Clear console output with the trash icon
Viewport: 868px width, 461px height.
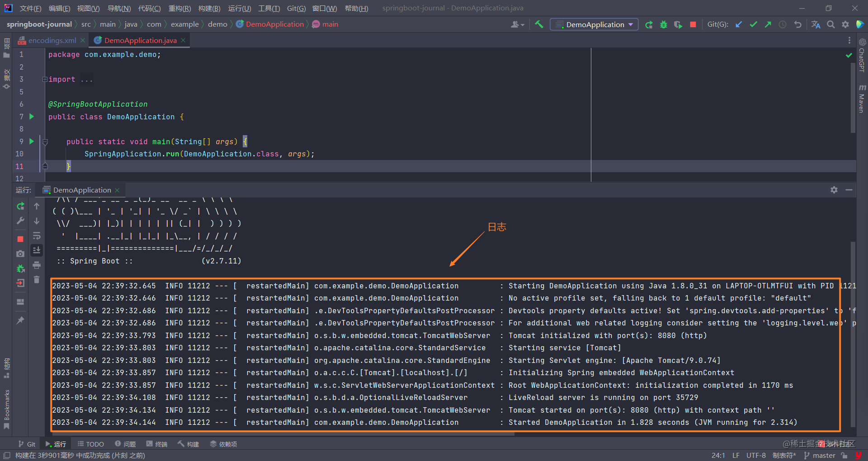point(37,280)
